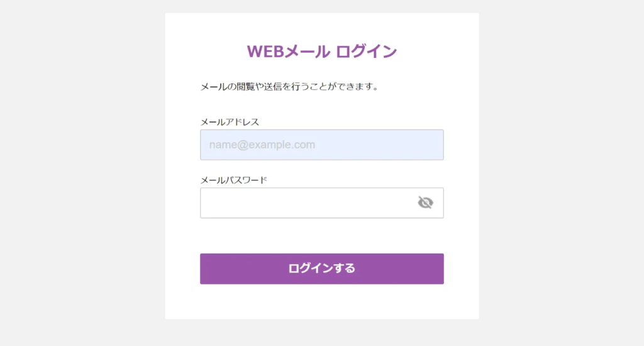Click the メールアドレス input field

(321, 145)
